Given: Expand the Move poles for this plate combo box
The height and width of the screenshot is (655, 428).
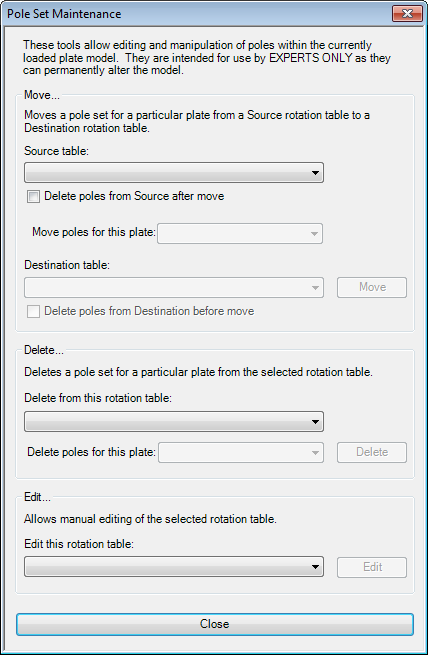Looking at the screenshot, I should point(240,234).
